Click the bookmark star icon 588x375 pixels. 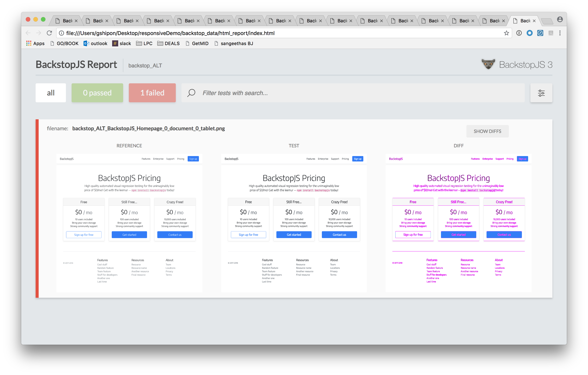tap(506, 33)
